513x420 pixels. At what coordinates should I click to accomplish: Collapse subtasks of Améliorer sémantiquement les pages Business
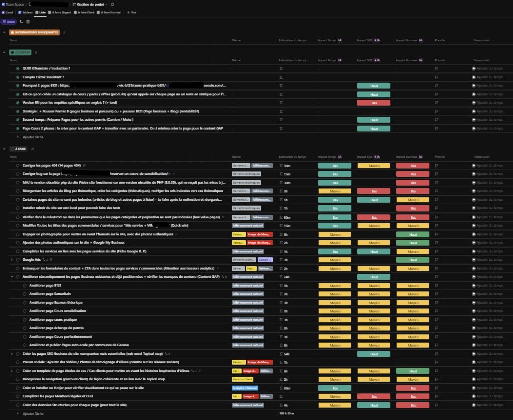11,277
